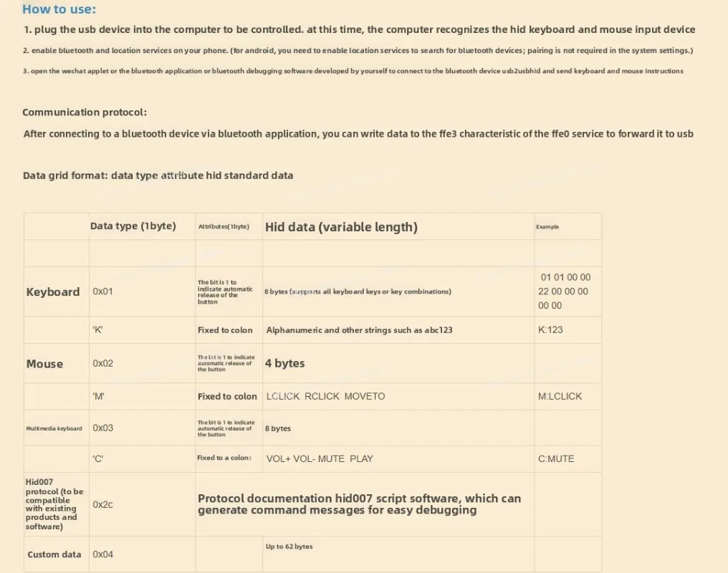This screenshot has height=573, width=728.
Task: Click the '0x2c' data type cell
Action: 102,504
